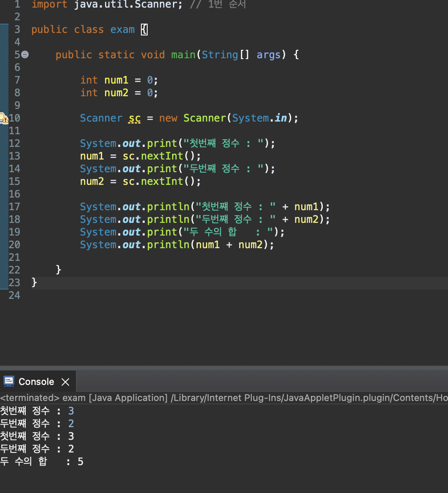Click sc.nextInt() on line 13
Screen dimensions: 448x493
tap(159, 156)
